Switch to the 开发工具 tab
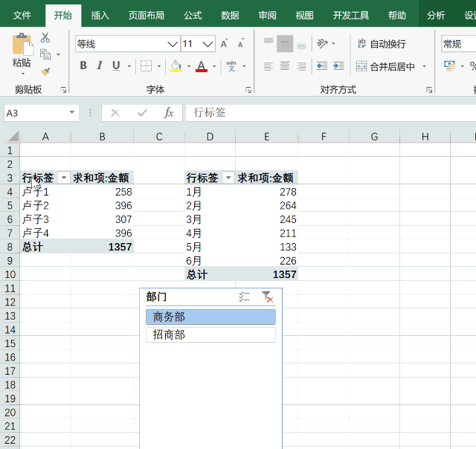476x449 pixels. pyautogui.click(x=351, y=15)
